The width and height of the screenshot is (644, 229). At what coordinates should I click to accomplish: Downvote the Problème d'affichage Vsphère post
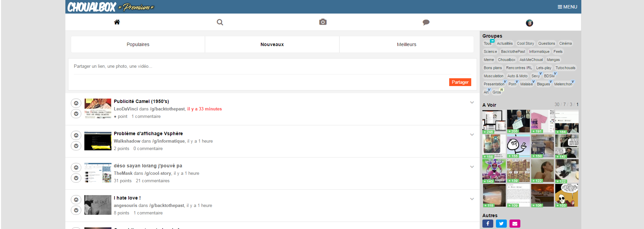76,146
